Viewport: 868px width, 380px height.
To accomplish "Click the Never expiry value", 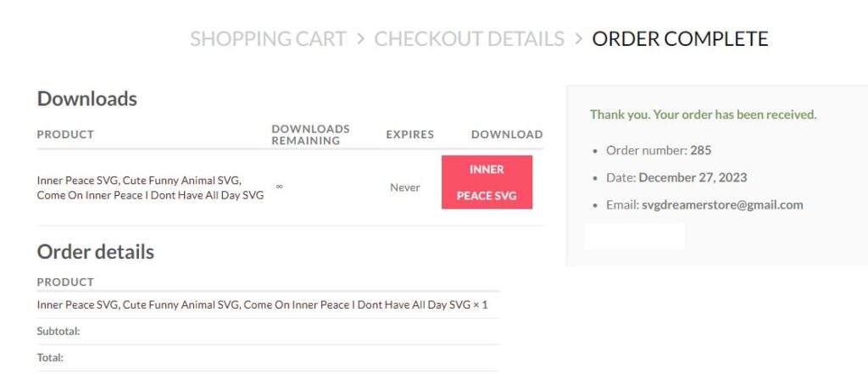I will click(404, 187).
